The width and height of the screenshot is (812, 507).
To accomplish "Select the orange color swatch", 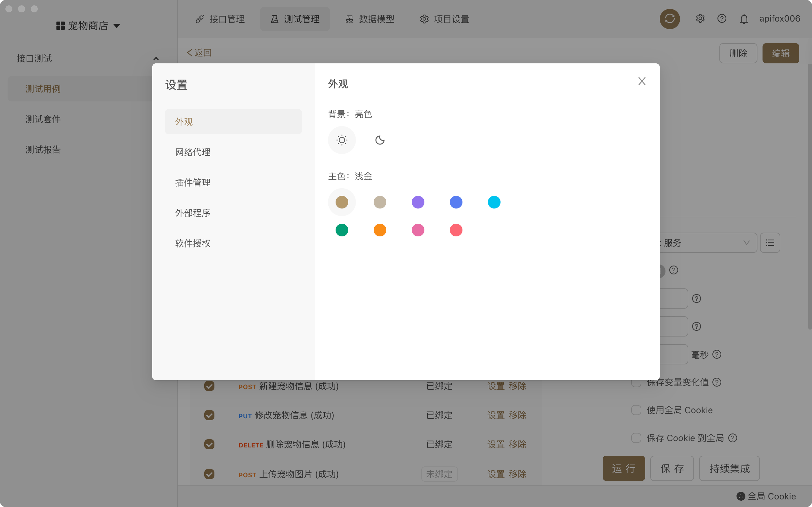I will tap(380, 230).
